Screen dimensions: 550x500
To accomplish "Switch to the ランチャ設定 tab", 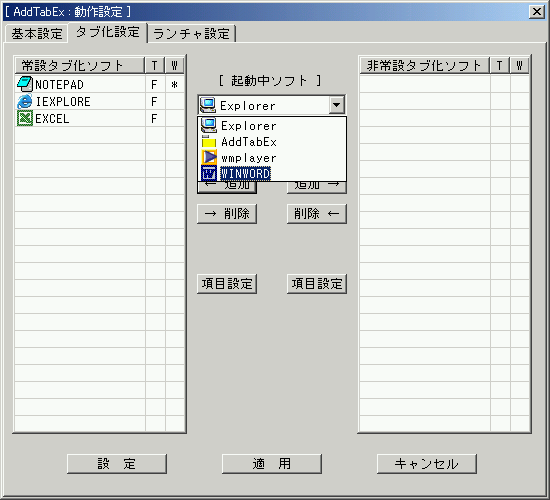I will click(x=192, y=34).
